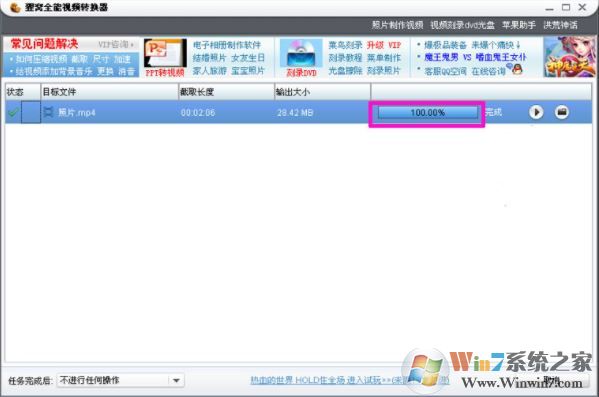Open 宝宝照片 link

[x=248, y=71]
